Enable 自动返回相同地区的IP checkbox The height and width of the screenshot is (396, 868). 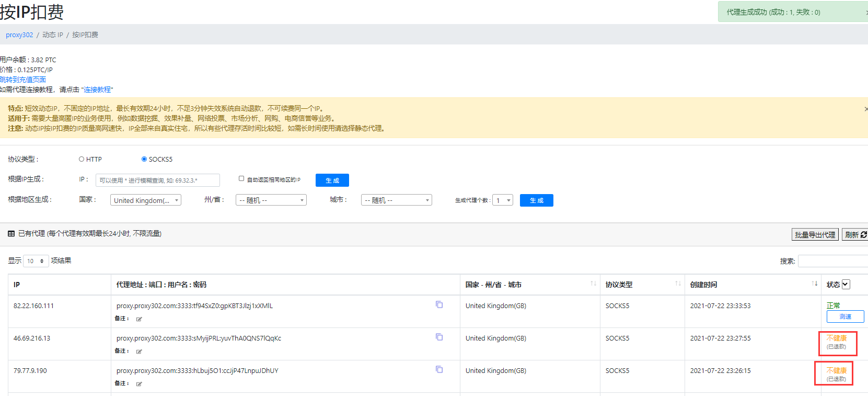coord(241,178)
